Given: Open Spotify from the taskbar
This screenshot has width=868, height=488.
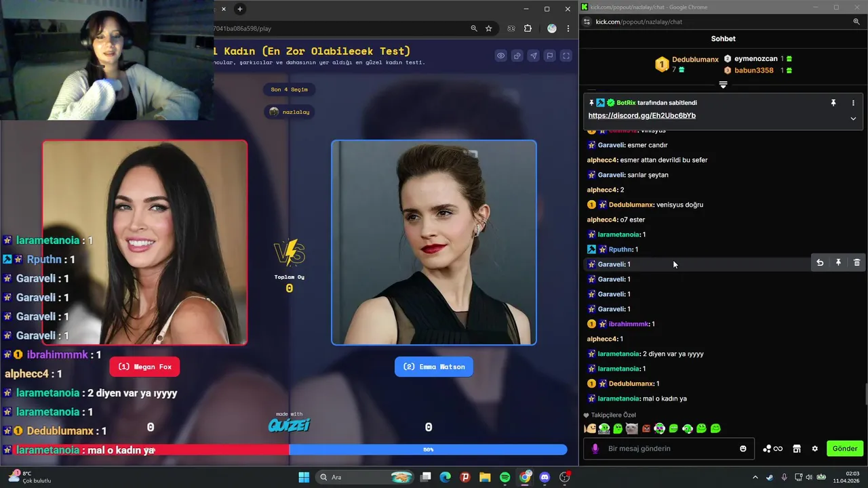Looking at the screenshot, I should pos(505,477).
